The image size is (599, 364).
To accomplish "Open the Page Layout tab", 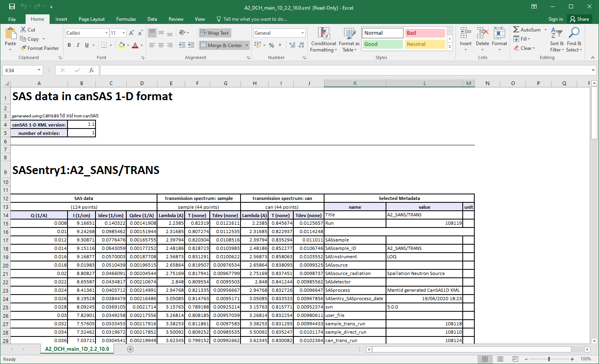I will click(x=92, y=19).
